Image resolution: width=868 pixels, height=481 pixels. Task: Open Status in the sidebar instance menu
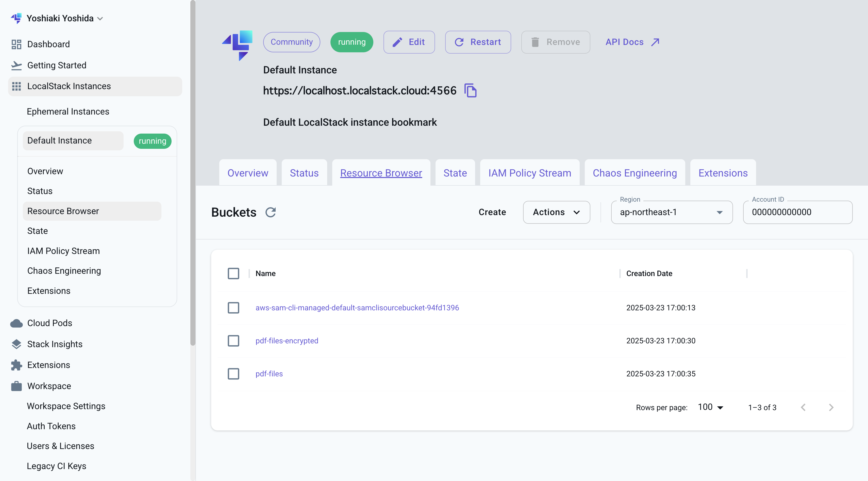click(x=40, y=191)
